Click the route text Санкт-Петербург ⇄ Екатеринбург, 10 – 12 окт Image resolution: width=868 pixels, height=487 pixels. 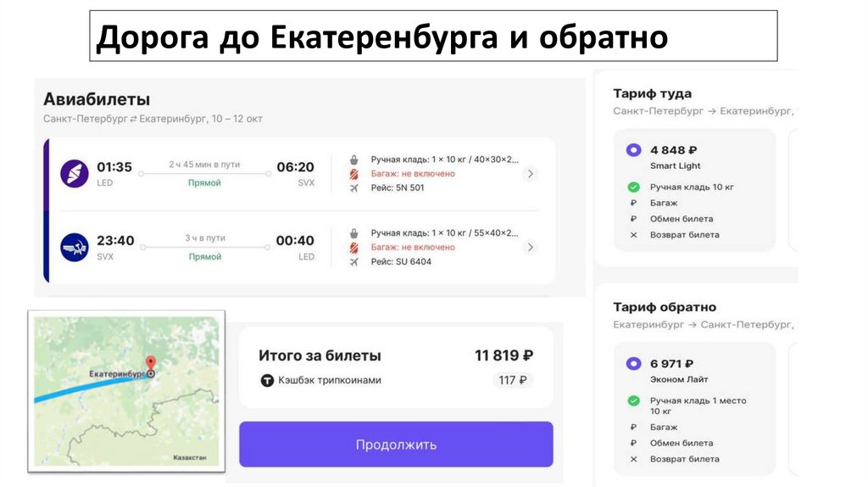point(153,119)
